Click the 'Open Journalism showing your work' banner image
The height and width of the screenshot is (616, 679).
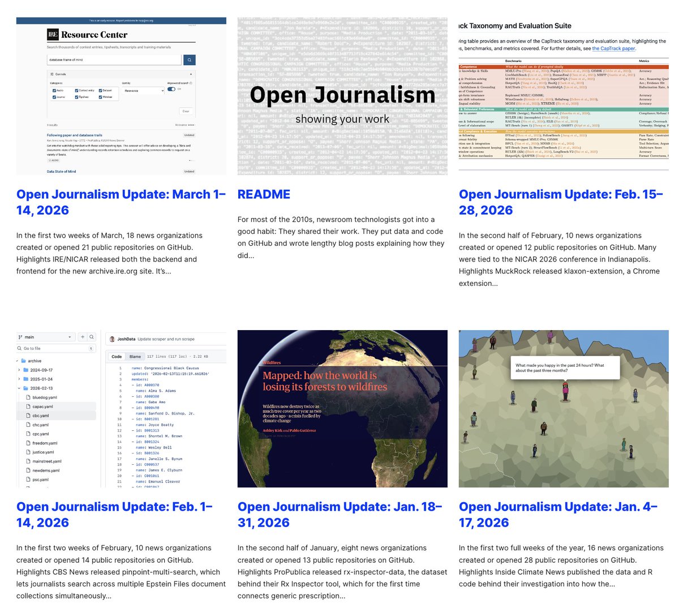click(x=342, y=96)
